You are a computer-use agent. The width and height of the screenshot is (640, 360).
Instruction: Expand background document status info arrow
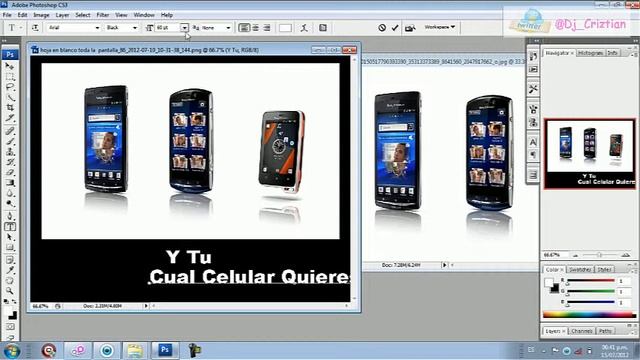tap(444, 265)
